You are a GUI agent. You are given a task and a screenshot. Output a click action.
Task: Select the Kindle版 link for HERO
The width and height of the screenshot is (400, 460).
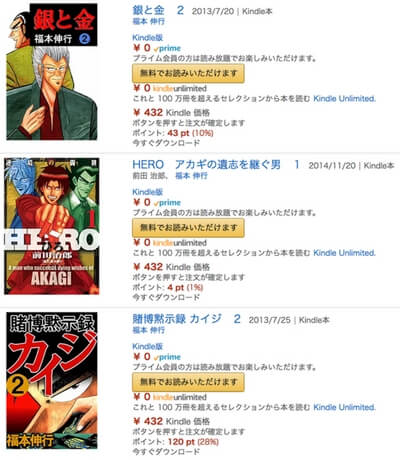coord(147,192)
